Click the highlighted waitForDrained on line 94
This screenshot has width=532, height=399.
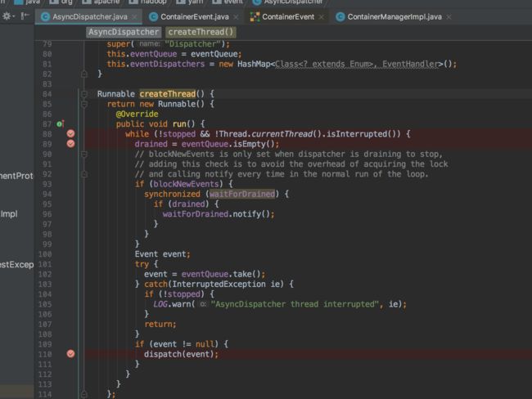tap(242, 194)
